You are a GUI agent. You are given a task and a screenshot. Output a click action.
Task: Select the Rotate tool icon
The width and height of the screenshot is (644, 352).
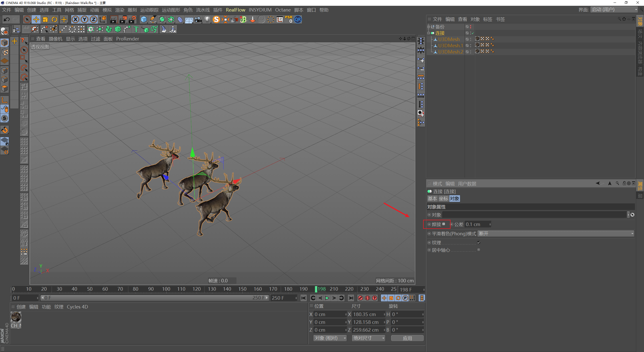click(x=54, y=20)
